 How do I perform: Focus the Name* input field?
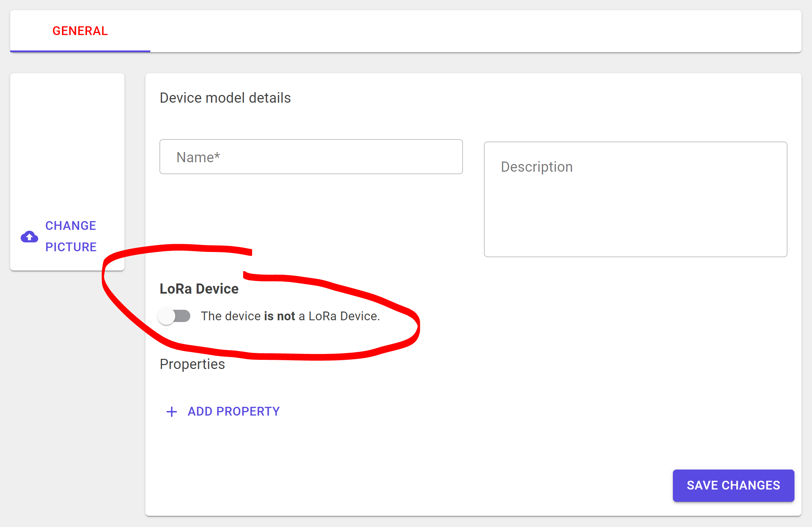(x=311, y=157)
